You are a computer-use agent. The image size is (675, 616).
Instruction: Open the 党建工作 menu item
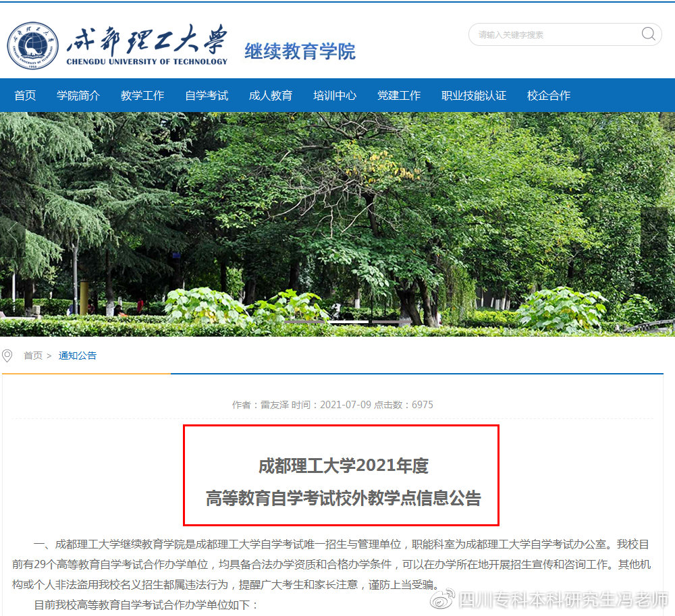(399, 95)
